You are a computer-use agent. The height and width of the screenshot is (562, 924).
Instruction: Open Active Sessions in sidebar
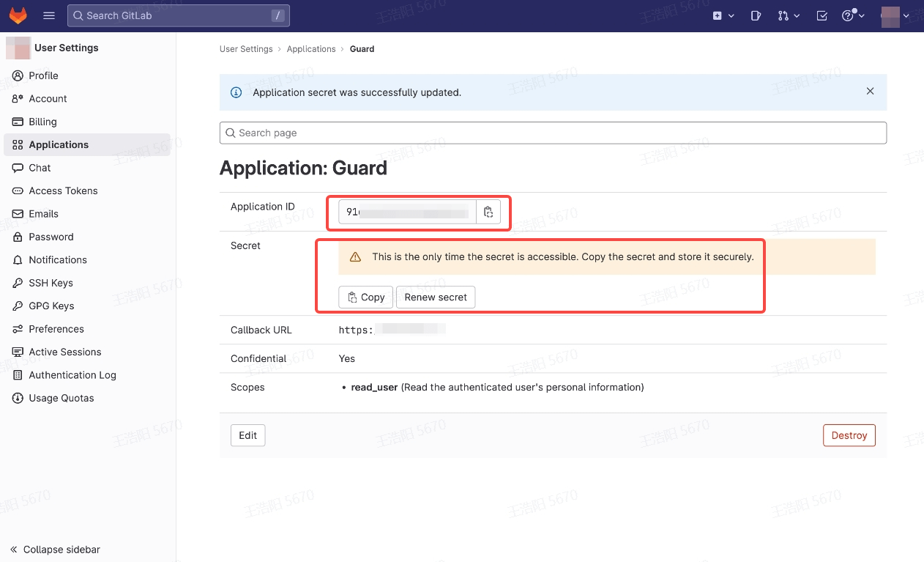click(x=64, y=352)
